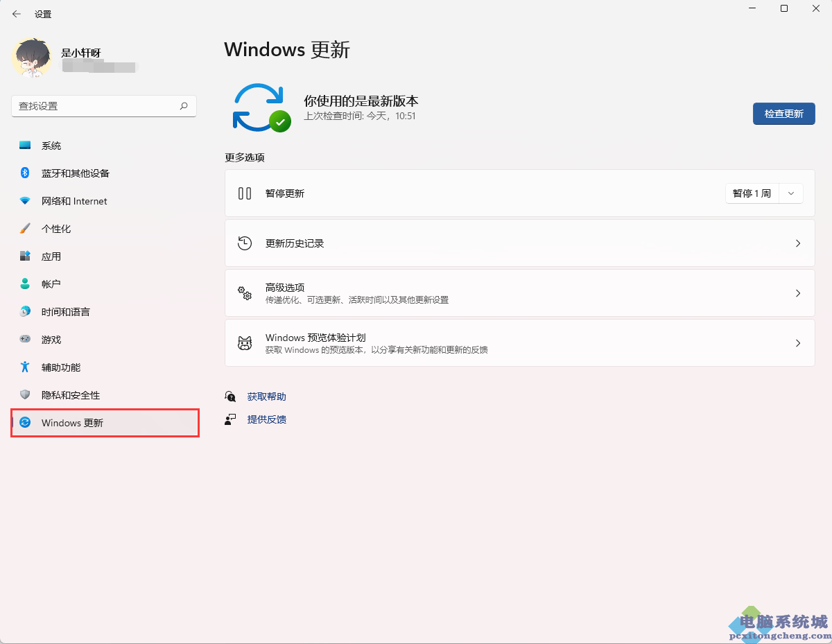Image resolution: width=832 pixels, height=644 pixels.
Task: Click the shield icon for 隐私和安全性
Action: coord(25,395)
